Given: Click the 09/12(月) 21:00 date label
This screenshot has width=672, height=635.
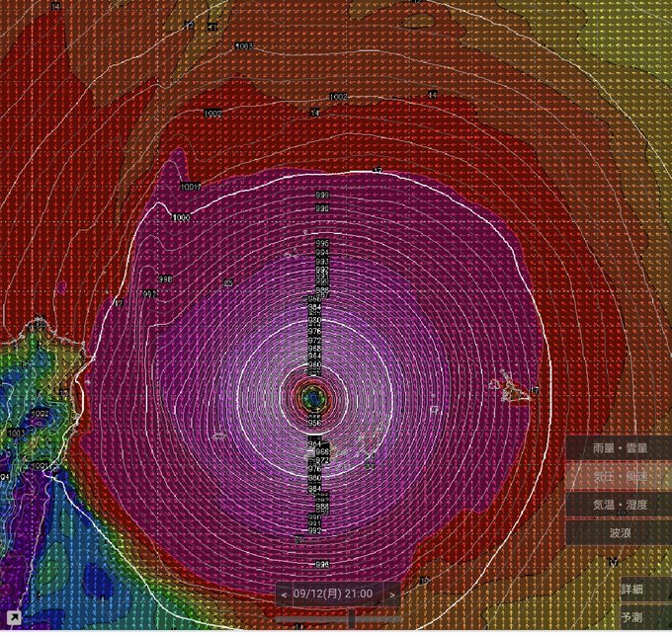Looking at the screenshot, I should click(x=333, y=594).
